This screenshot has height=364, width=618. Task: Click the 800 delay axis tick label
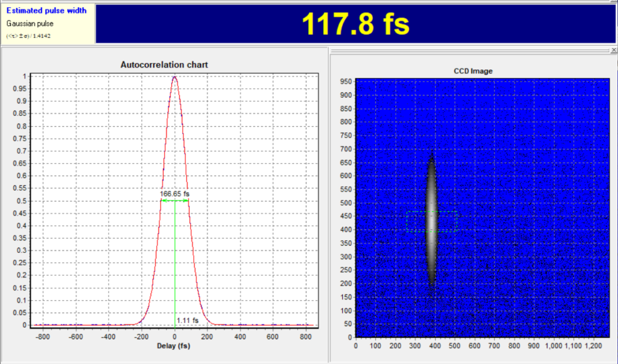[x=305, y=337]
